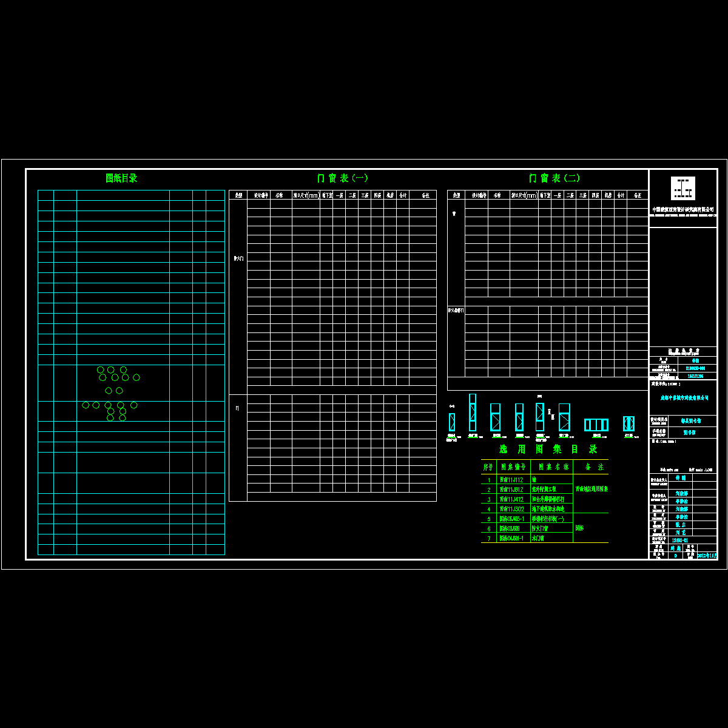Select the tallest three-section window elevation
This screenshot has width=728, height=728.
[473, 413]
